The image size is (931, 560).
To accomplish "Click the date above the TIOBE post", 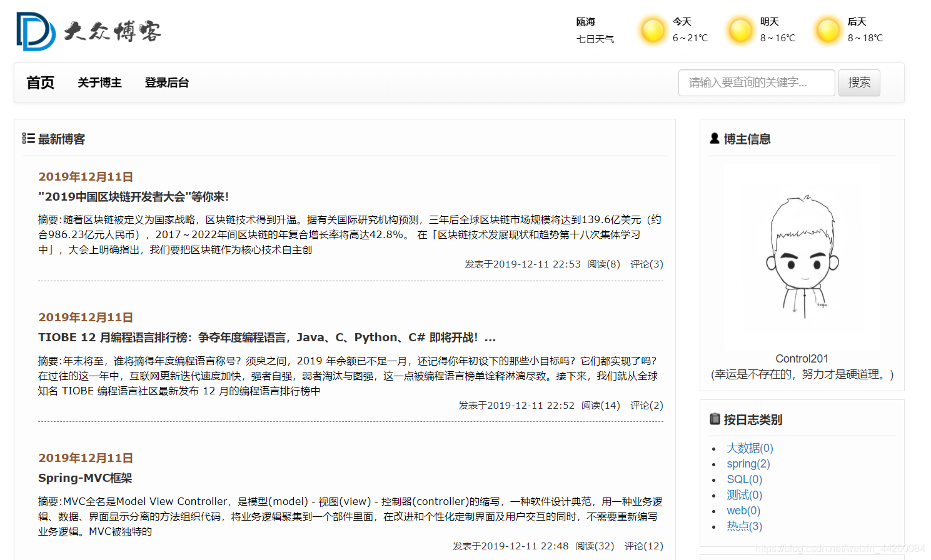I will coord(86,317).
